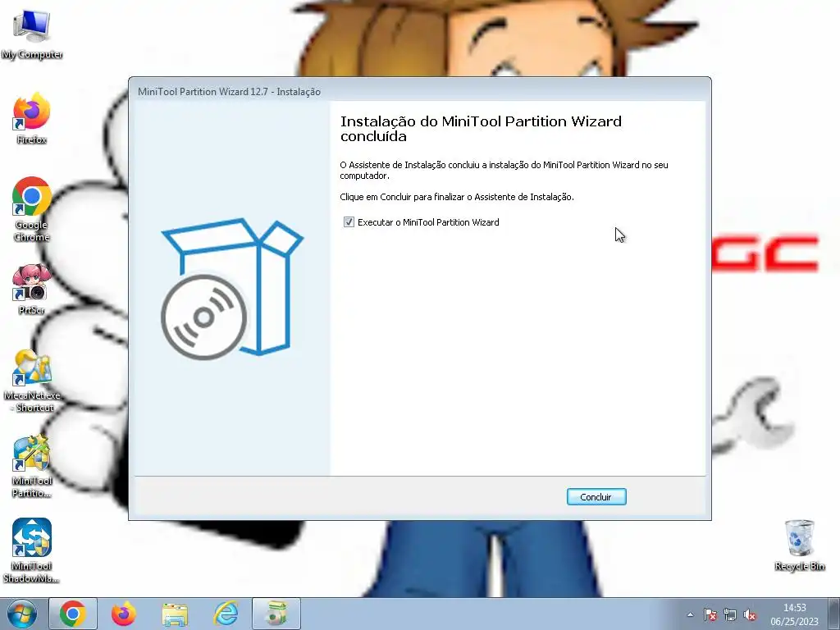Select the Firefox desktop shortcut
Image resolution: width=840 pixels, height=630 pixels.
[32, 119]
